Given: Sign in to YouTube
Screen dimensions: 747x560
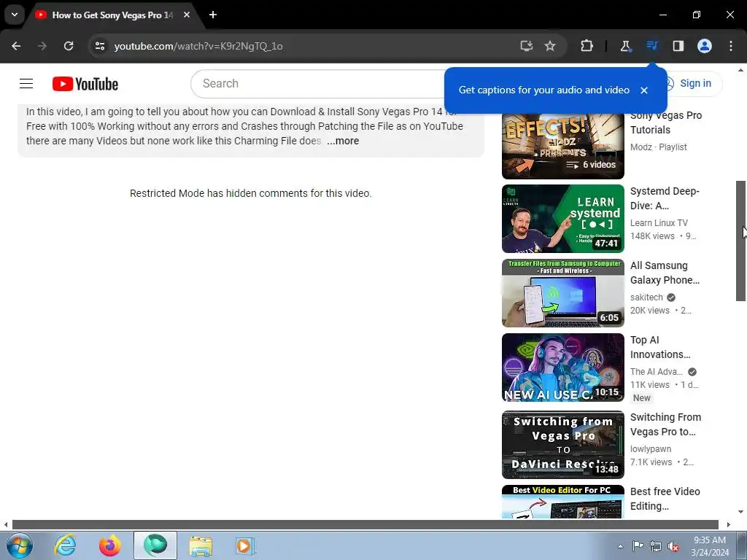Looking at the screenshot, I should 695,83.
